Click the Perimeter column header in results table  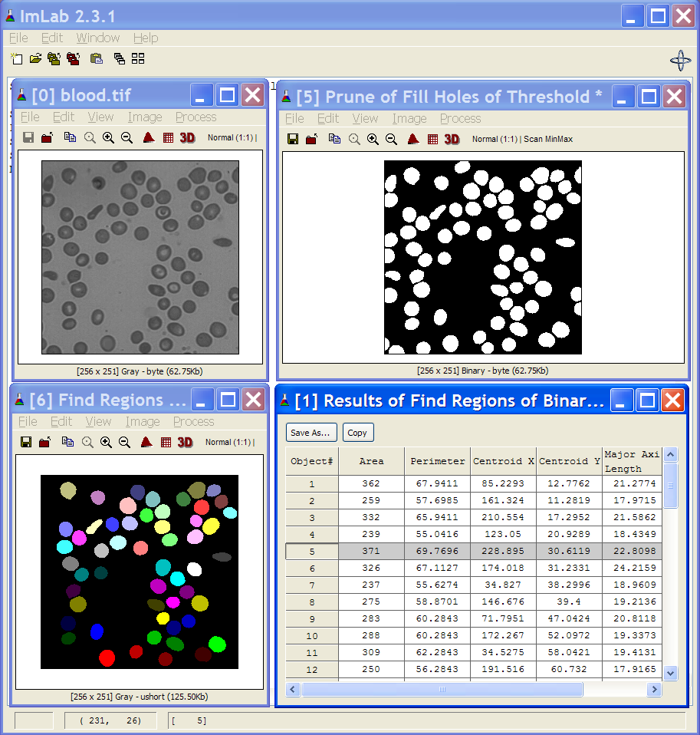(438, 461)
